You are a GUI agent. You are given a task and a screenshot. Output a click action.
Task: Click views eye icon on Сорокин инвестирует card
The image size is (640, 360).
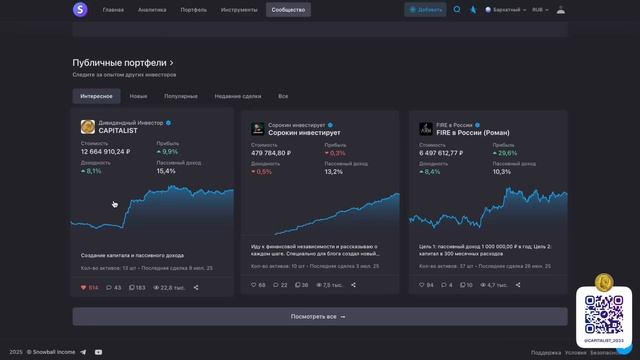point(319,285)
